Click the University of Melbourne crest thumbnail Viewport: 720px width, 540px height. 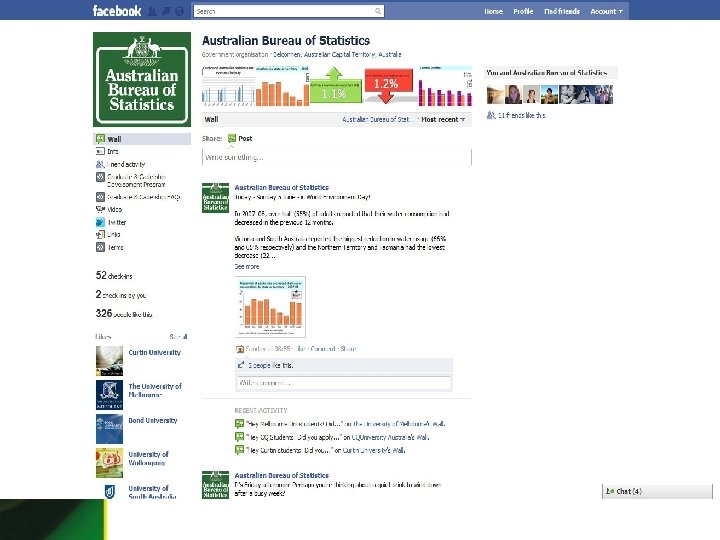[109, 395]
